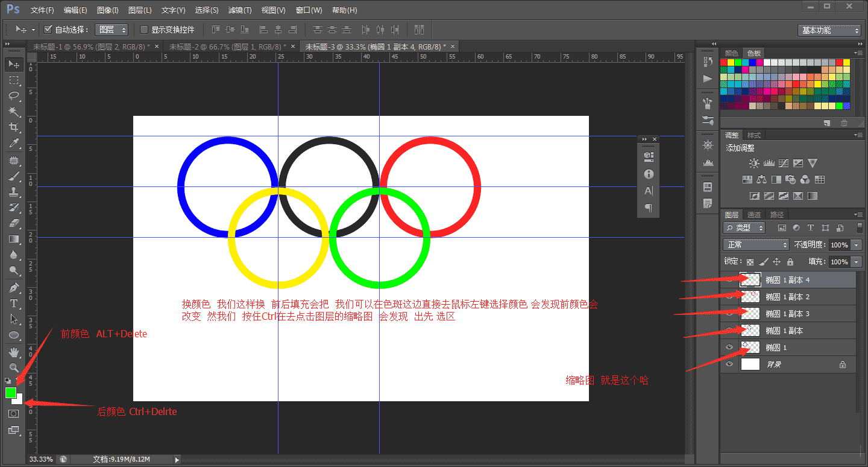Open the 滤镜 menu

click(239, 10)
